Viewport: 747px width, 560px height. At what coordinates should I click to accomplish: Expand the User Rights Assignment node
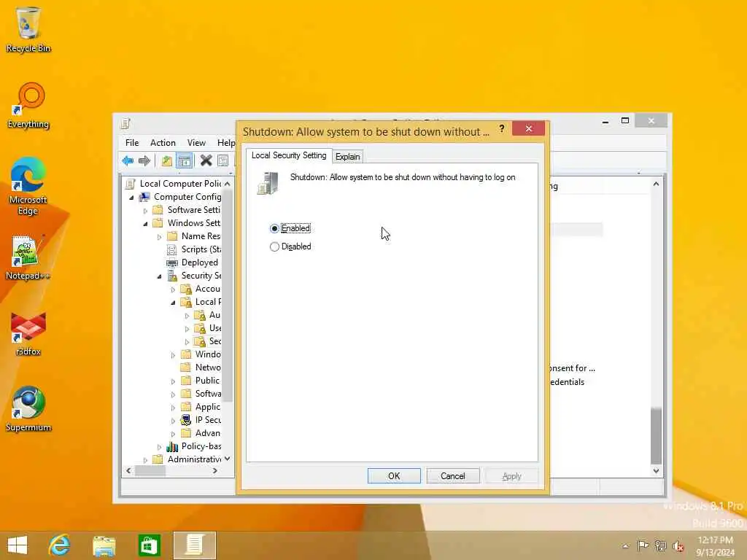pyautogui.click(x=187, y=329)
